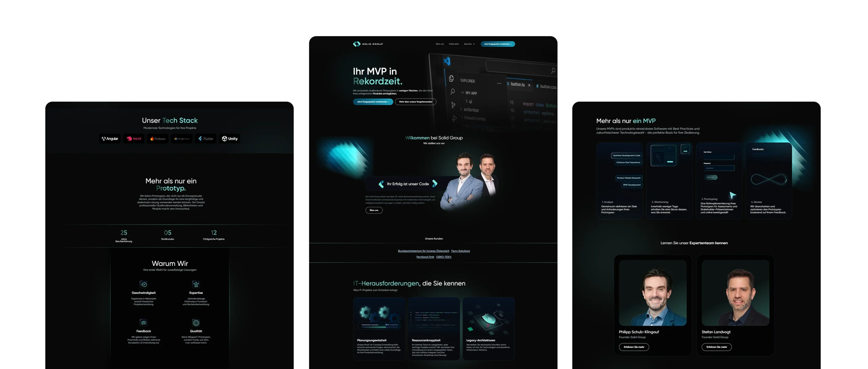The width and height of the screenshot is (868, 369).
Task: Expand the ui folder chevron
Action: click(466, 101)
